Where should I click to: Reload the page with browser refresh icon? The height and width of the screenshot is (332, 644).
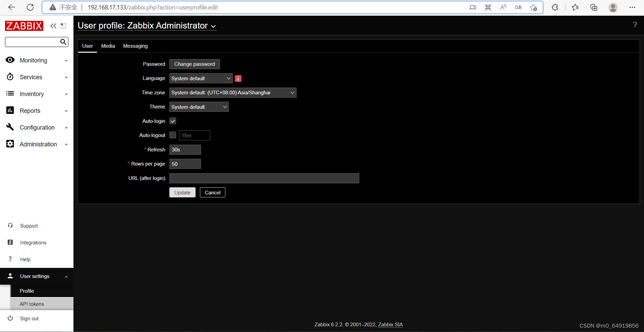click(x=30, y=7)
